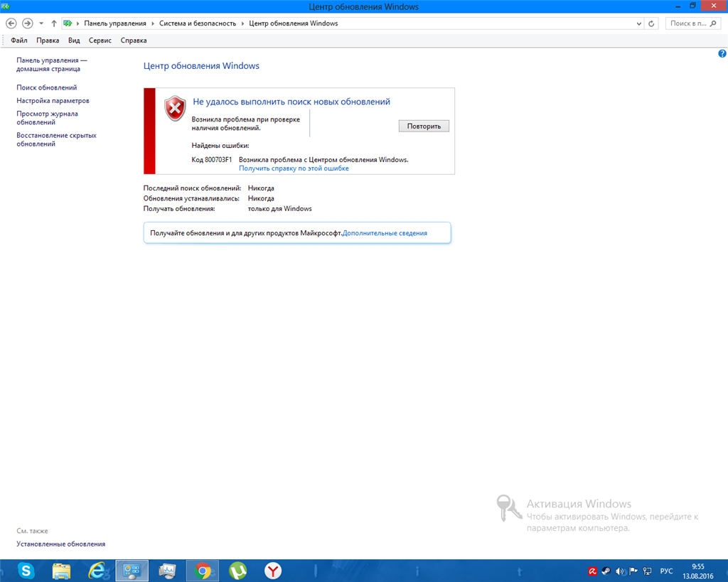Click the network connection tray icon
728x582 pixels.
pyautogui.click(x=647, y=571)
